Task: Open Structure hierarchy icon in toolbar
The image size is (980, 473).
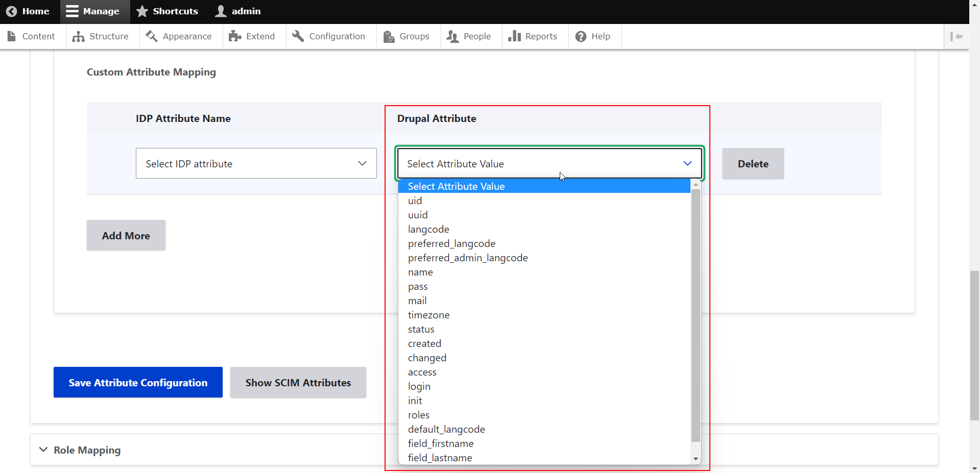Action: click(78, 36)
